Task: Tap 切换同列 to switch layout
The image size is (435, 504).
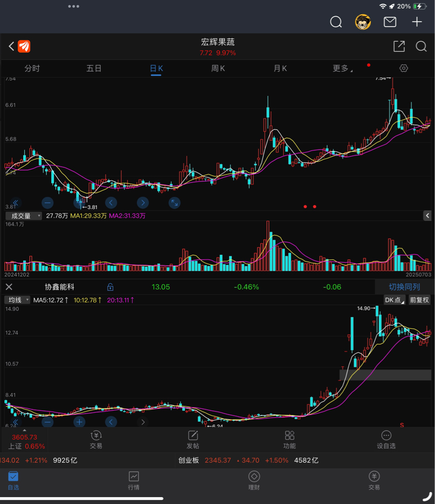Action: (404, 287)
